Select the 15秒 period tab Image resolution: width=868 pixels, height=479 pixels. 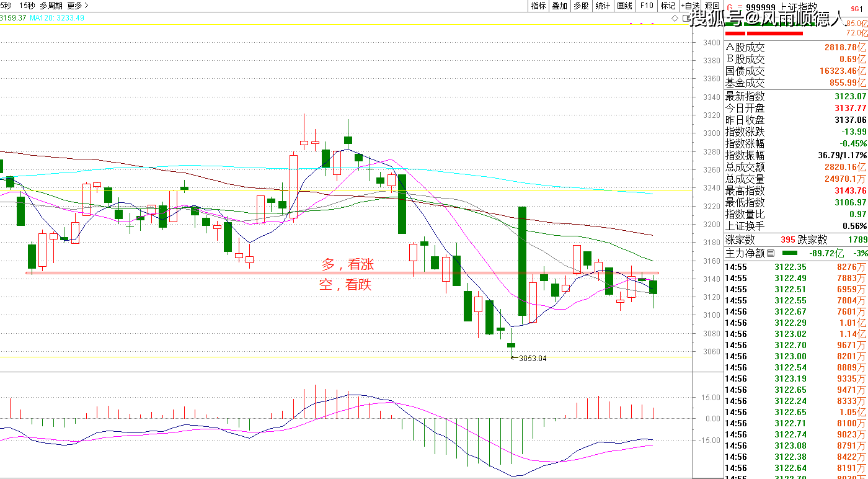click(27, 6)
